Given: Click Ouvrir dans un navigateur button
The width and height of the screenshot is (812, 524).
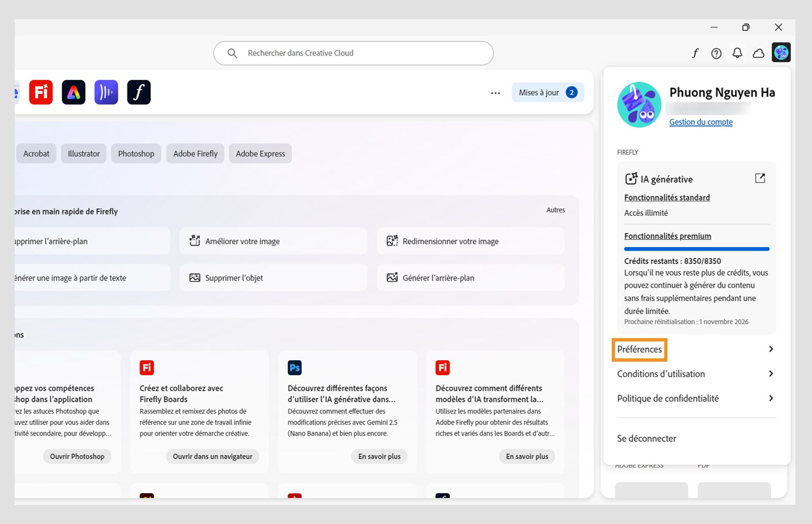Looking at the screenshot, I should [x=213, y=457].
